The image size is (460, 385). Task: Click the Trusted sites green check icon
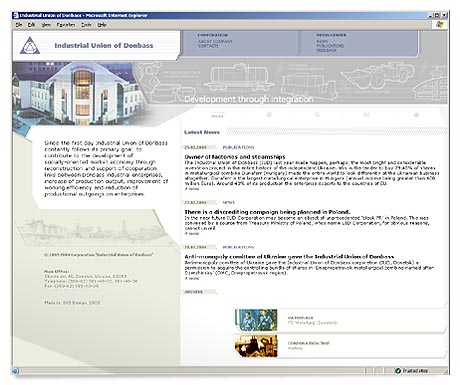pos(397,370)
